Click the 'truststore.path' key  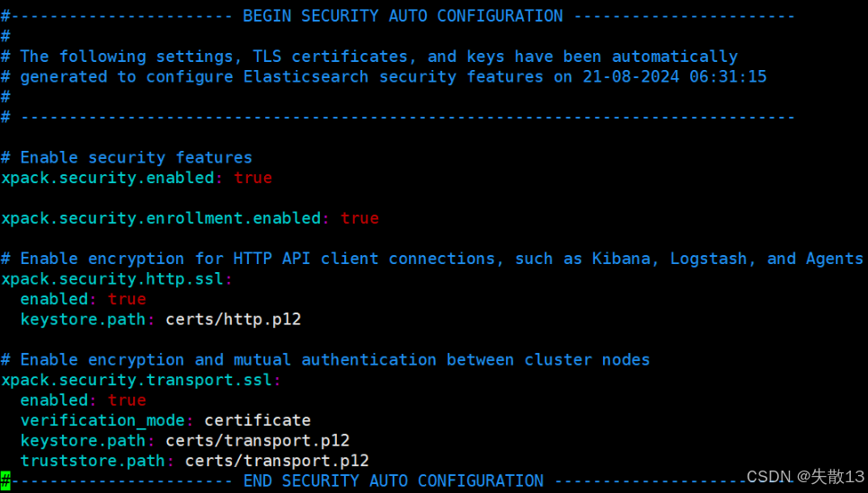pos(93,461)
